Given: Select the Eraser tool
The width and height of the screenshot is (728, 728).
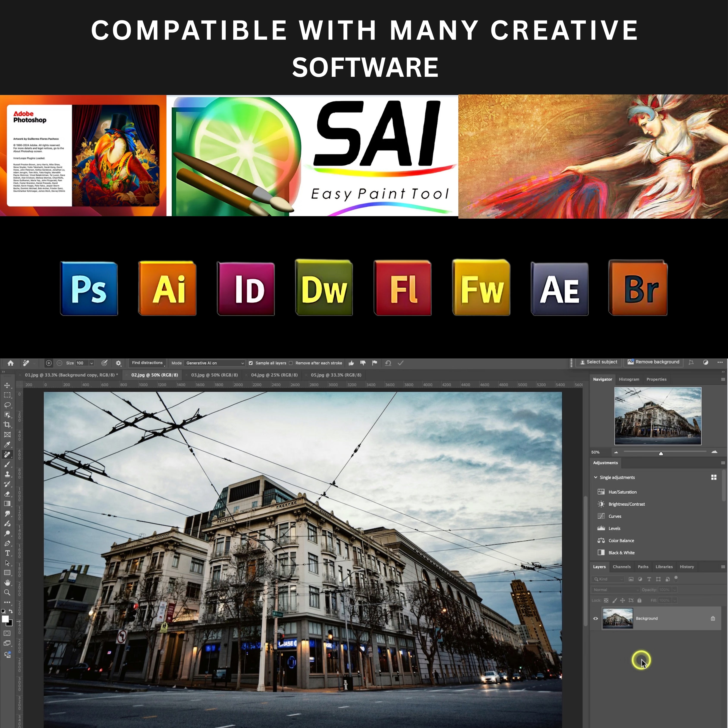Looking at the screenshot, I should pos(7,494).
